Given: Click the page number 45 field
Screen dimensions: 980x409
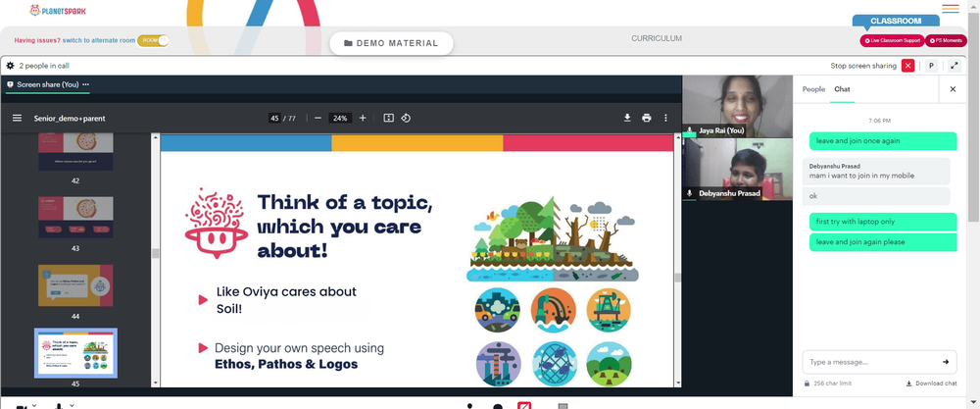Looking at the screenshot, I should coord(274,119).
